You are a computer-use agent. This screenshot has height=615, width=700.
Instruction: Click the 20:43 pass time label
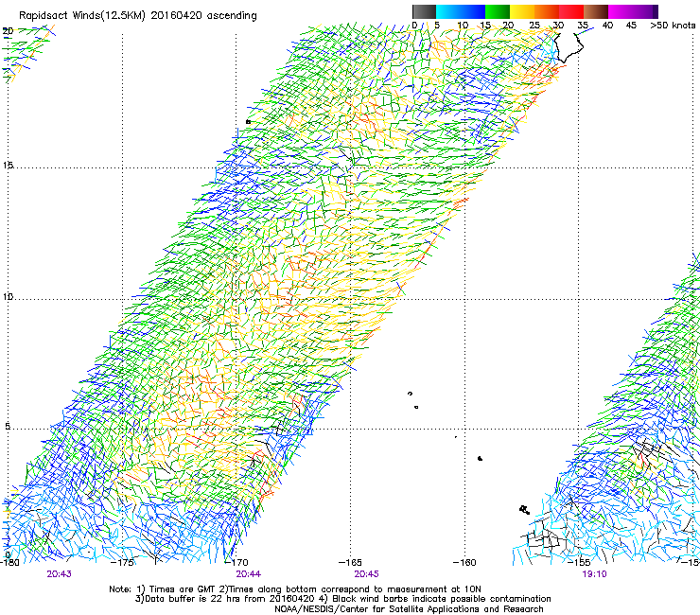click(x=59, y=574)
